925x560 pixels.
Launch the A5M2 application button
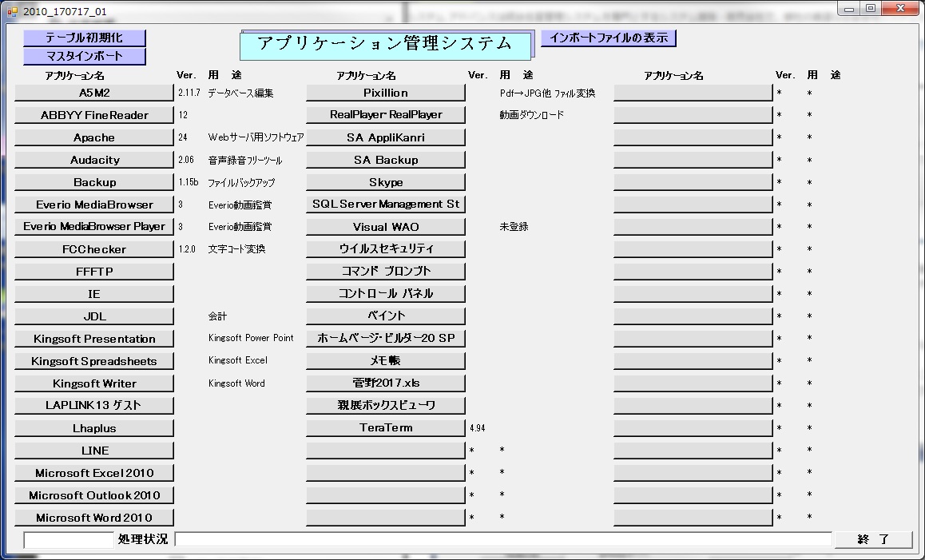pyautogui.click(x=94, y=93)
